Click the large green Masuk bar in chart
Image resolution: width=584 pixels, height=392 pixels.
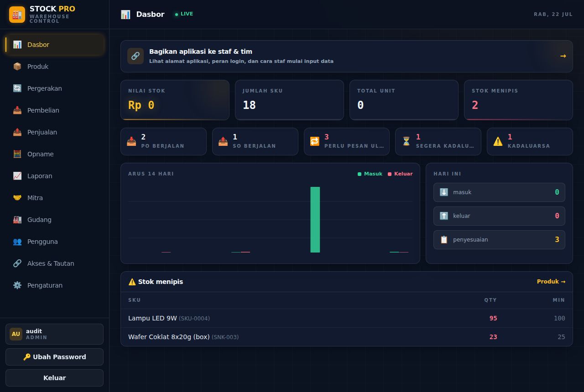[x=315, y=220]
